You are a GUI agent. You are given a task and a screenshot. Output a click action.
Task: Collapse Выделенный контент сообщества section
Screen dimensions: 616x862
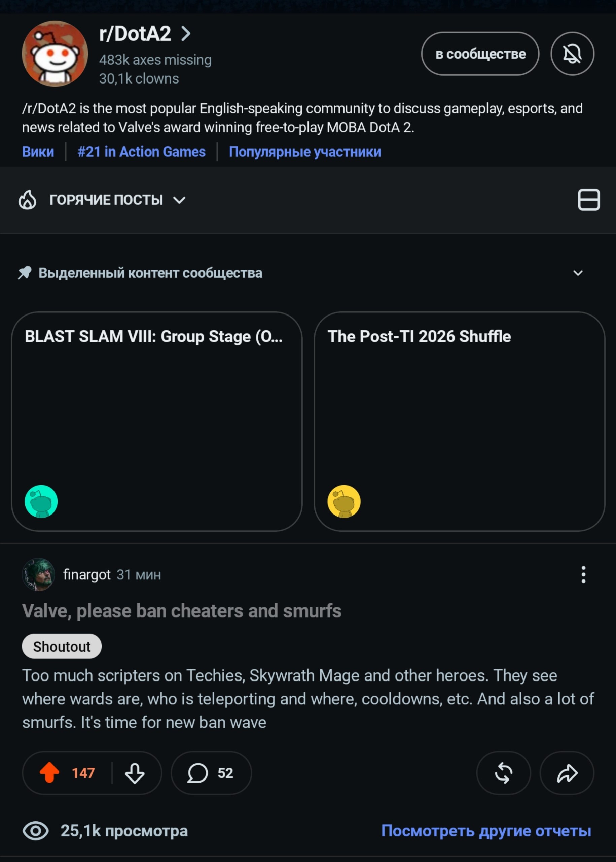point(578,273)
